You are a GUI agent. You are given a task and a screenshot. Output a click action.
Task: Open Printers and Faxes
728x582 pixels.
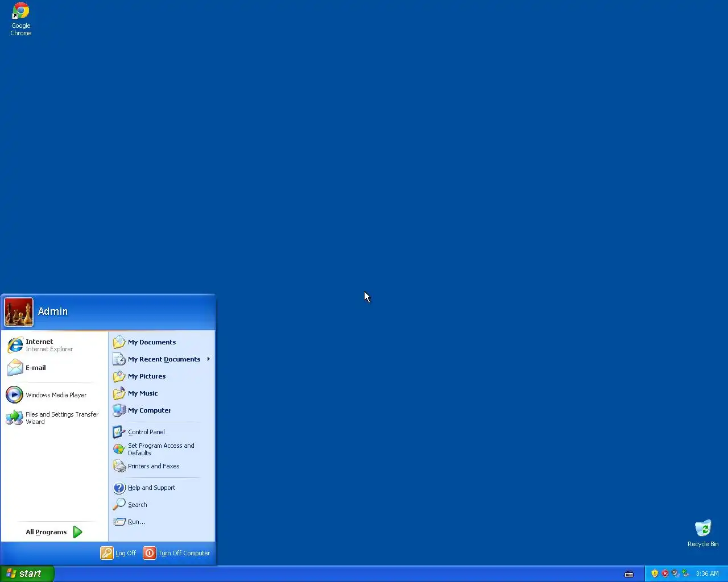[162, 466]
